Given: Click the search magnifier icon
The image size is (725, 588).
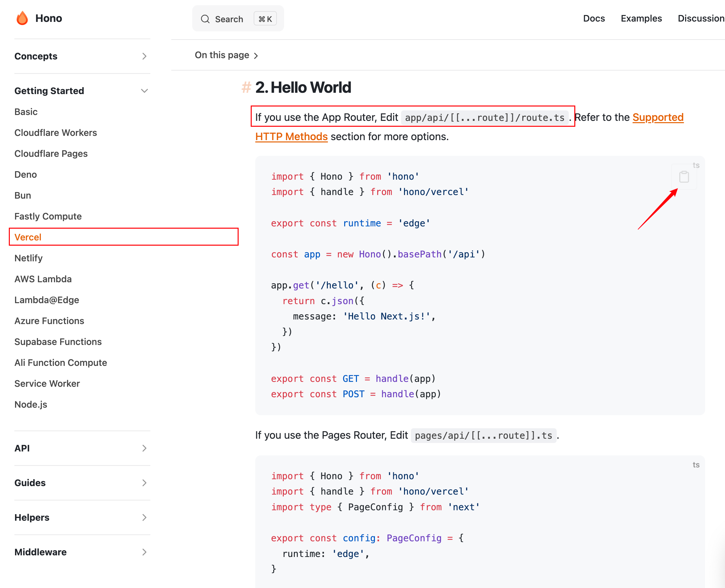Looking at the screenshot, I should pyautogui.click(x=205, y=19).
